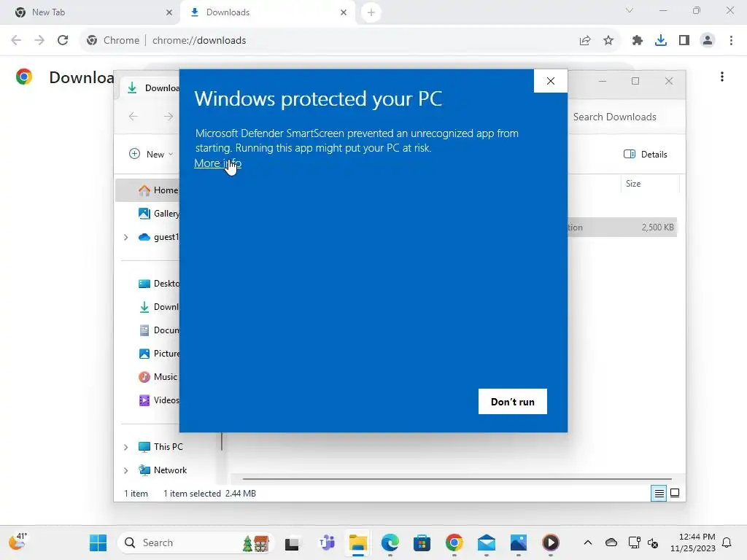The height and width of the screenshot is (560, 747).
Task: Open Microsoft Edge from taskbar
Action: (x=390, y=542)
